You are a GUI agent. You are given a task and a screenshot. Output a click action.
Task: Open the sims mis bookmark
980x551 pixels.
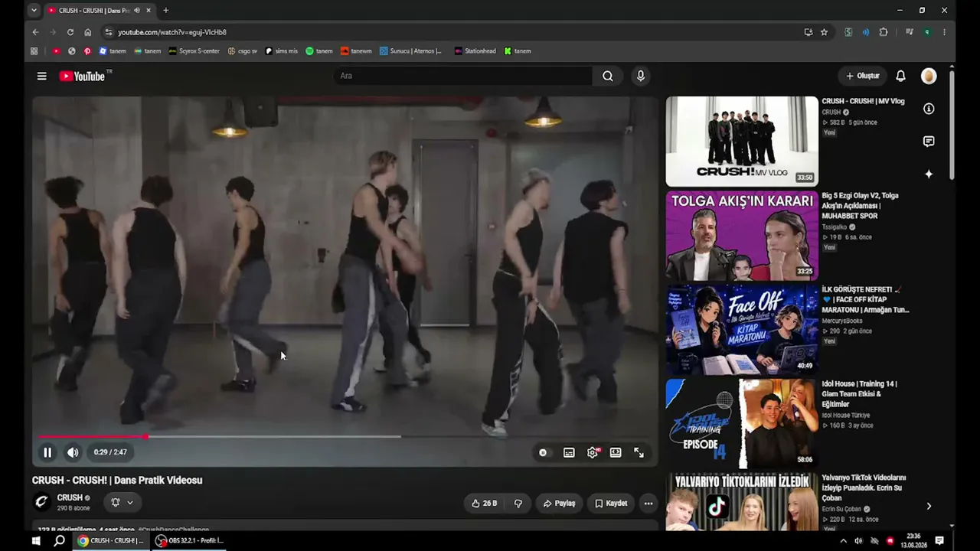[282, 51]
